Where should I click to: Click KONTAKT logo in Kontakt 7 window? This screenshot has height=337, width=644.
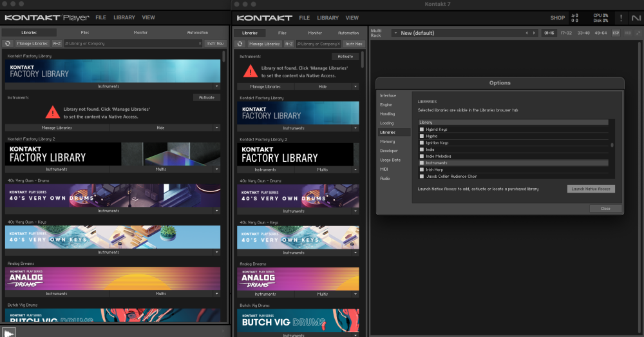[x=264, y=17]
